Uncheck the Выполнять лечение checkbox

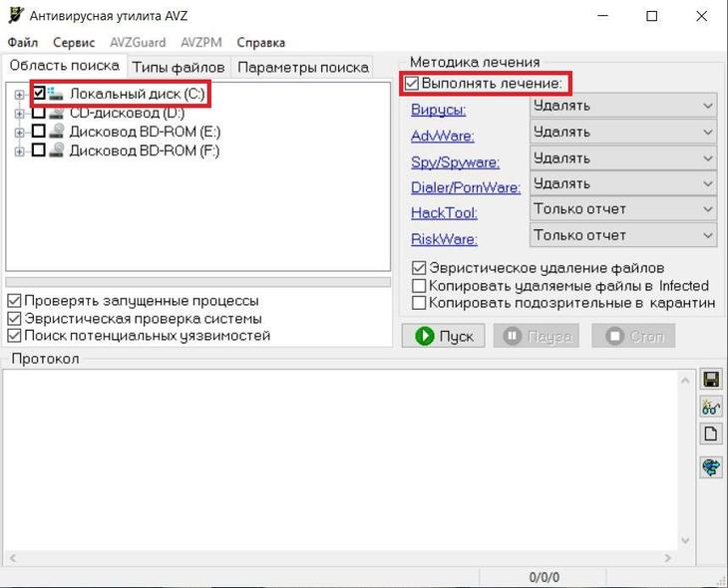(411, 84)
